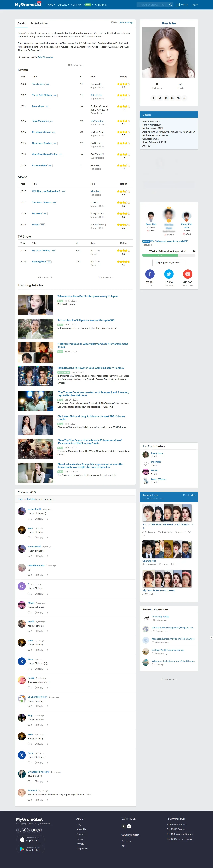
Task: Open the footer RSS feed icon
Action: [39, 830]
